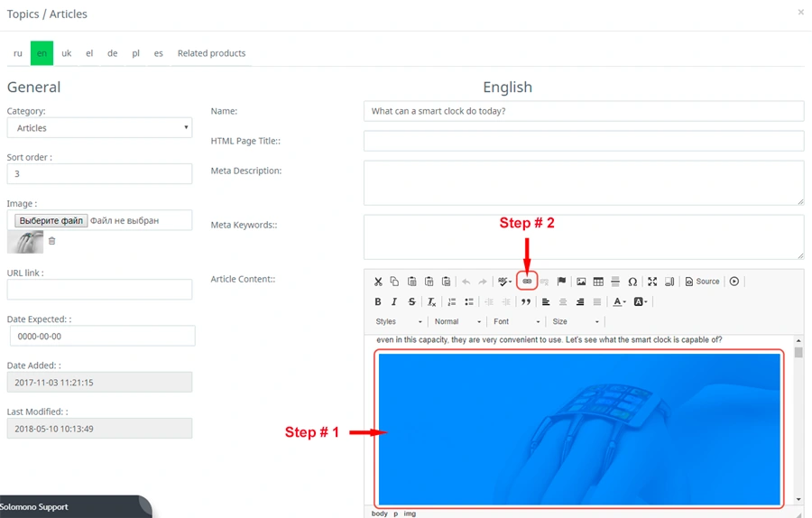Screen dimensions: 812x518
Task: Insert anchor using the flag icon
Action: pos(561,282)
